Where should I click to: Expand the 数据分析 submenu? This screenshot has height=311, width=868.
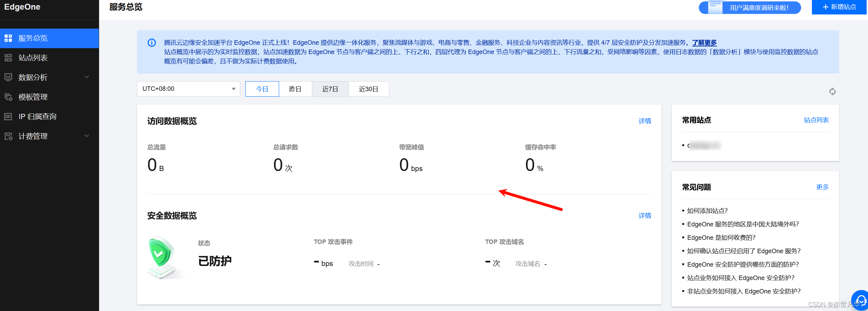[x=87, y=77]
